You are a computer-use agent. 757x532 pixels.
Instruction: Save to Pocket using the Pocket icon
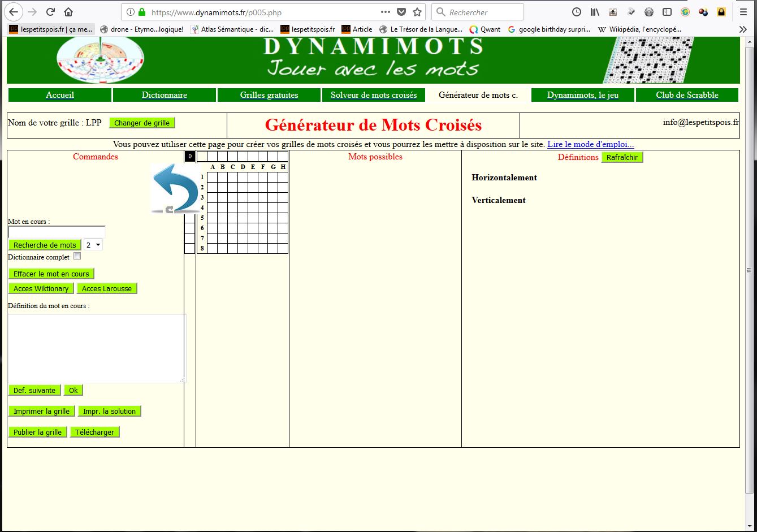click(x=401, y=12)
